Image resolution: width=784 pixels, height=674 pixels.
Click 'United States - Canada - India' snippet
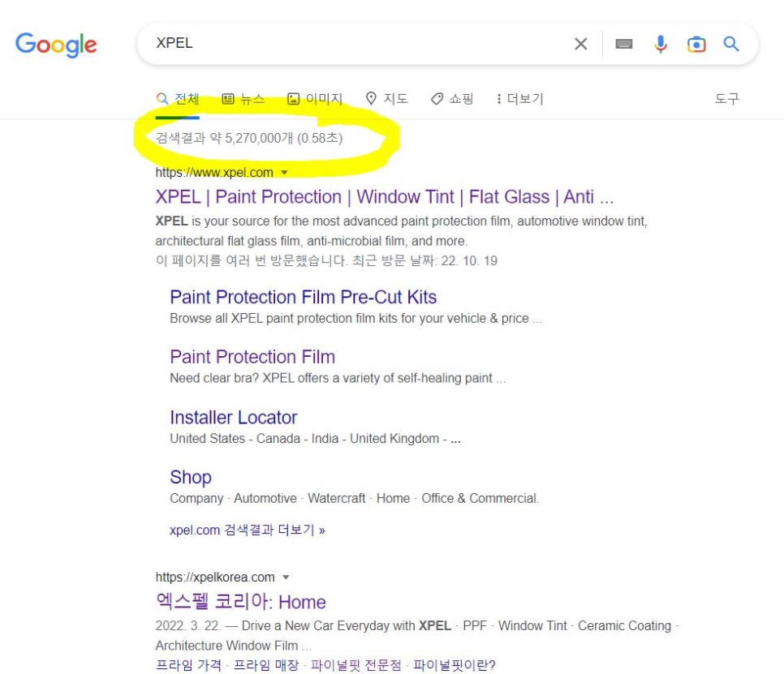pos(315,439)
